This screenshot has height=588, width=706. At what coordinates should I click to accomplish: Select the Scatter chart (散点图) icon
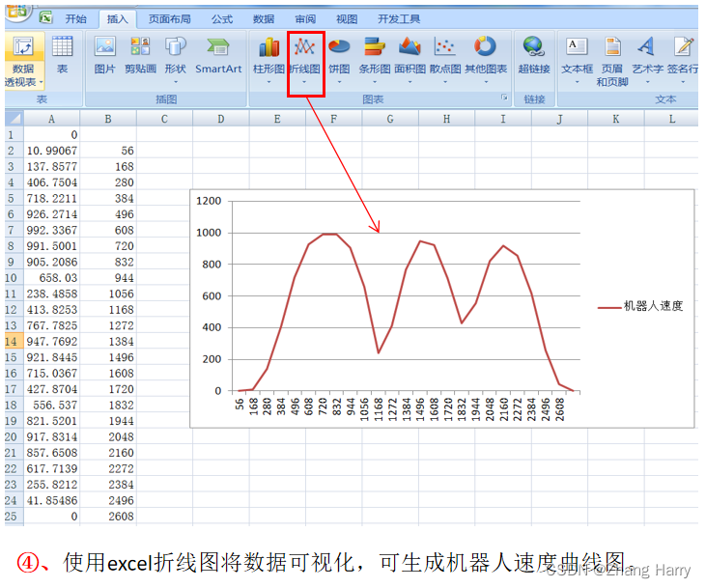[445, 46]
